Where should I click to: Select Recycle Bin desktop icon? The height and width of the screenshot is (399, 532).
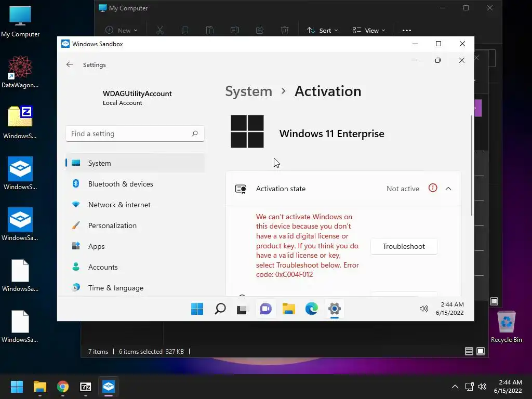pyautogui.click(x=506, y=326)
